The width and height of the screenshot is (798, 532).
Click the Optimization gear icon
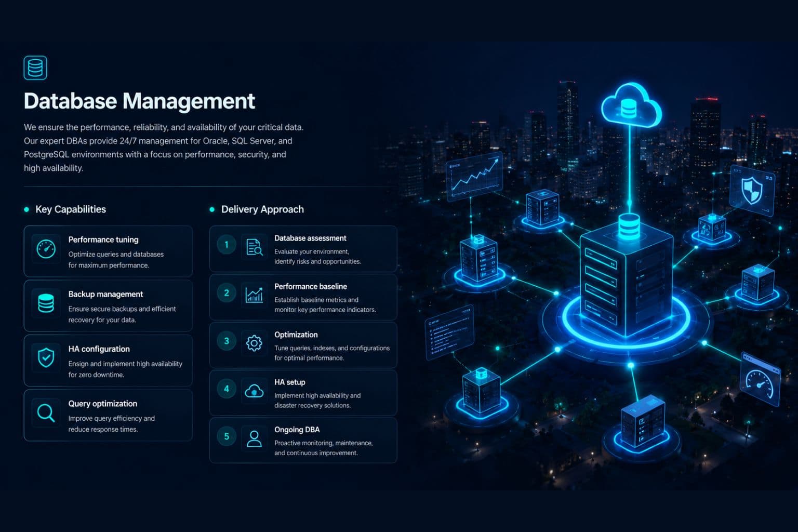click(x=254, y=343)
